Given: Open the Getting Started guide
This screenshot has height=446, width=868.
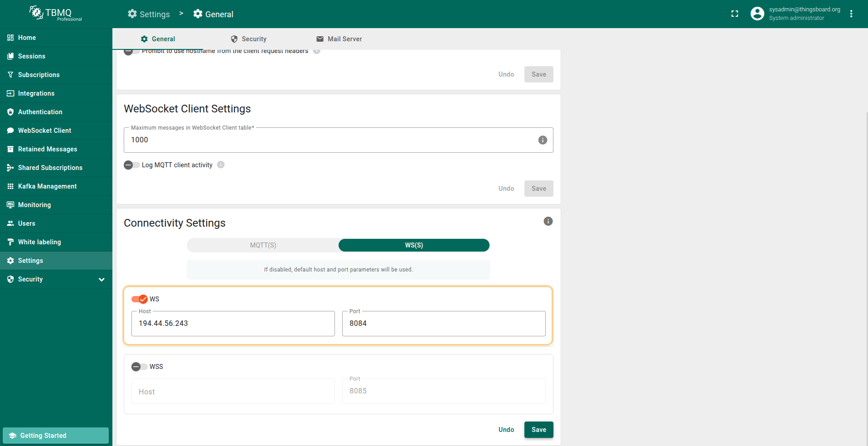Looking at the screenshot, I should click(56, 436).
